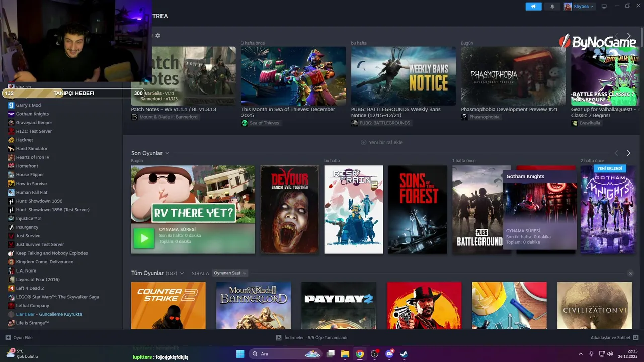Click the Insurgency sidebar icon

tap(11, 227)
